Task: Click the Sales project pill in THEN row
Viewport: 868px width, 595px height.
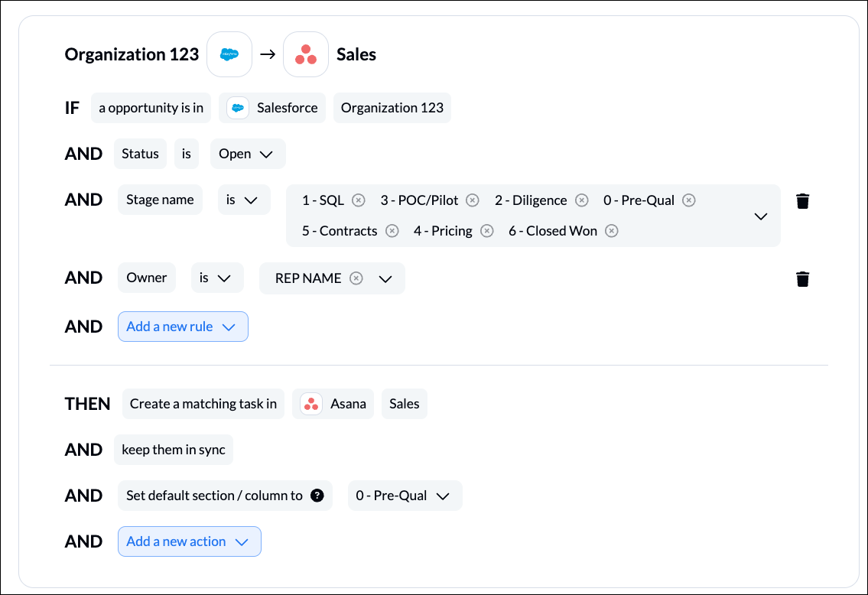Action: [x=404, y=404]
